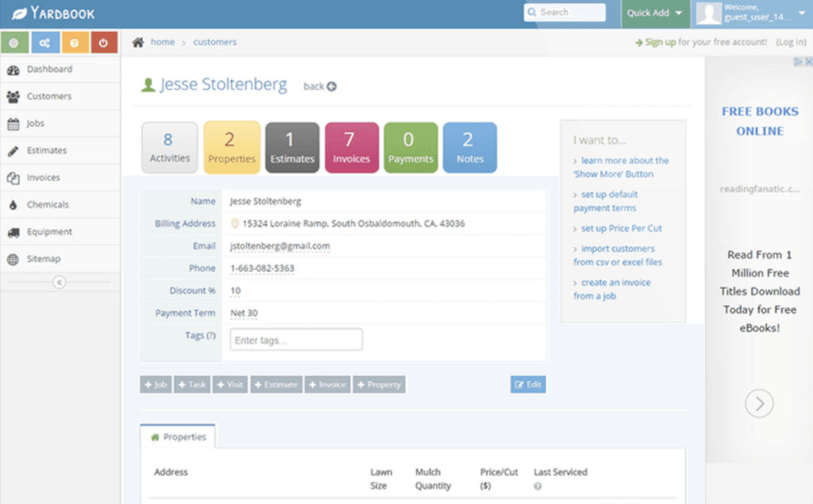Click the green globe icon button
The image size is (813, 504).
pos(14,43)
